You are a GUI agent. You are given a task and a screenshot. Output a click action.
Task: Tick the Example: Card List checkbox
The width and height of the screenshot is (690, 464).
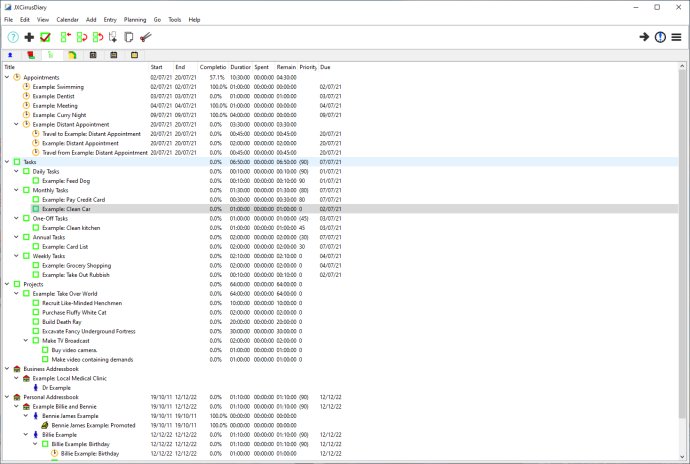[x=36, y=247]
